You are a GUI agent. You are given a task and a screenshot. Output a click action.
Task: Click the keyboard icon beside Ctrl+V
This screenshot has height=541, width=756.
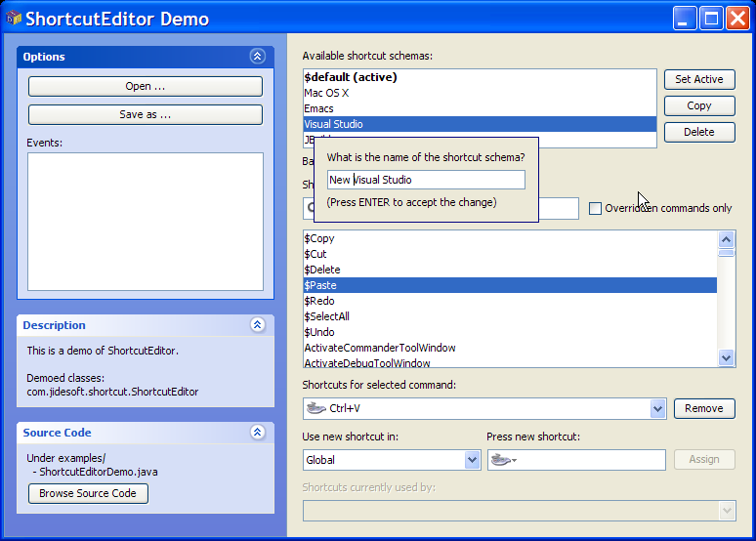click(x=315, y=408)
